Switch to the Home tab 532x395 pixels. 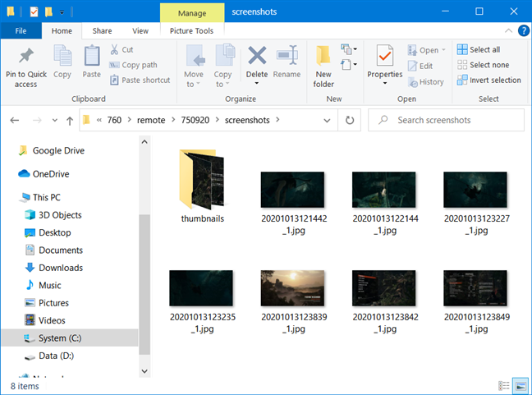coord(62,31)
